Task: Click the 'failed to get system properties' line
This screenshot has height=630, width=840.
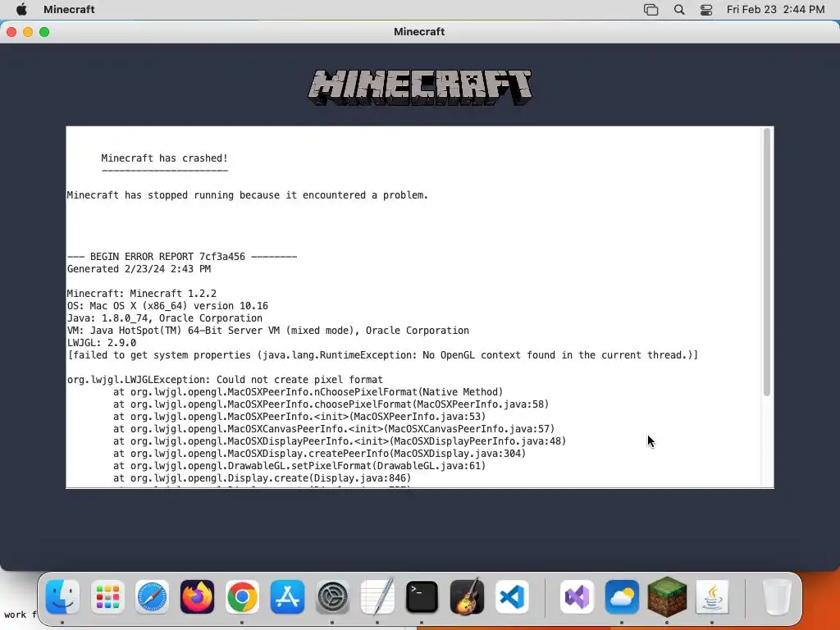Action: 382,355
